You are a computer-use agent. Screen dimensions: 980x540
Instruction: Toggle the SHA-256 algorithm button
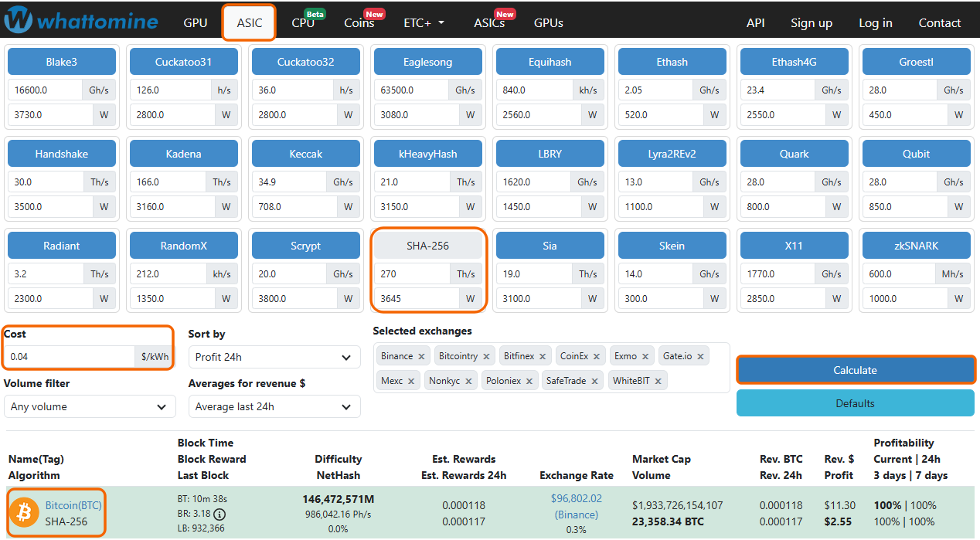[x=428, y=246]
